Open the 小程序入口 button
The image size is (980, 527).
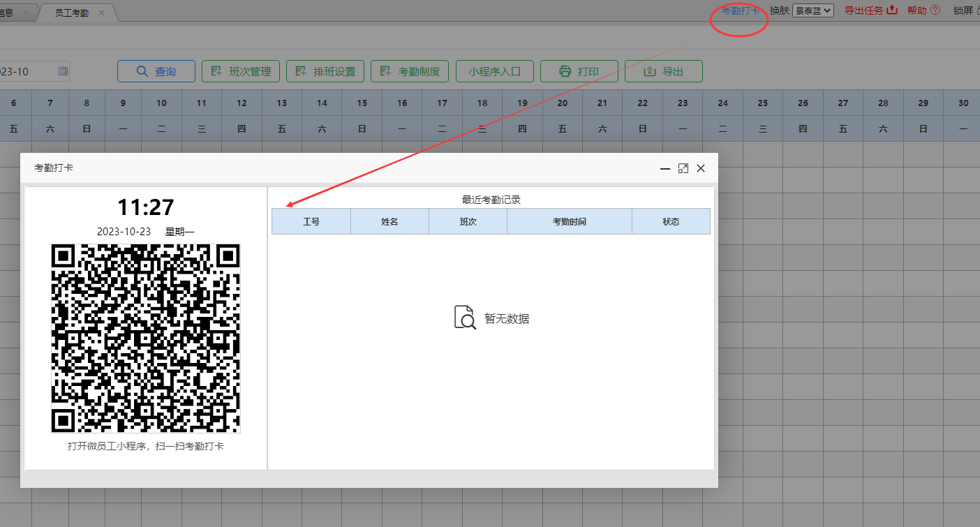[495, 71]
